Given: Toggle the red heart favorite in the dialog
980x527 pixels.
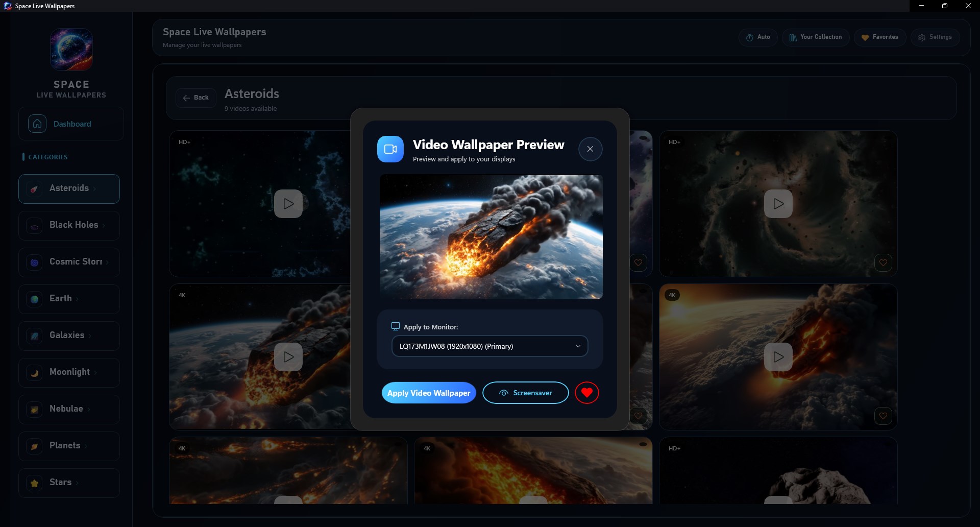Looking at the screenshot, I should (587, 393).
